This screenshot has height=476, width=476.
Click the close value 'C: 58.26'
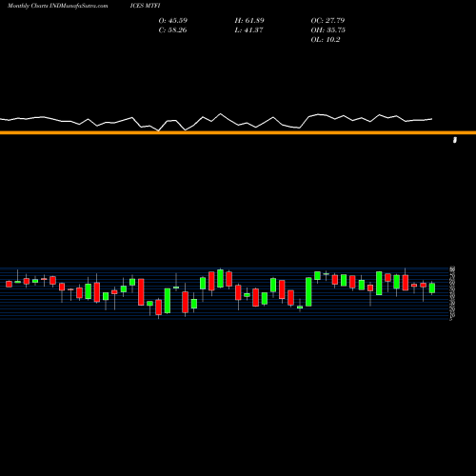(x=172, y=30)
